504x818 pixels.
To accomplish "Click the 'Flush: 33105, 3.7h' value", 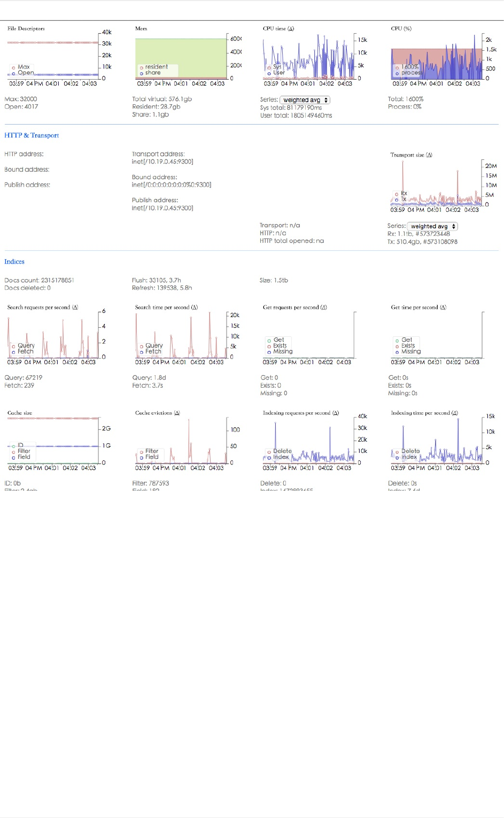I will pyautogui.click(x=157, y=280).
